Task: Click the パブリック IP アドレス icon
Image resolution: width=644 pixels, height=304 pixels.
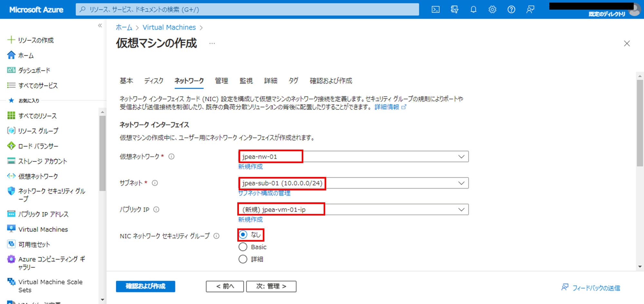Action: [11, 214]
